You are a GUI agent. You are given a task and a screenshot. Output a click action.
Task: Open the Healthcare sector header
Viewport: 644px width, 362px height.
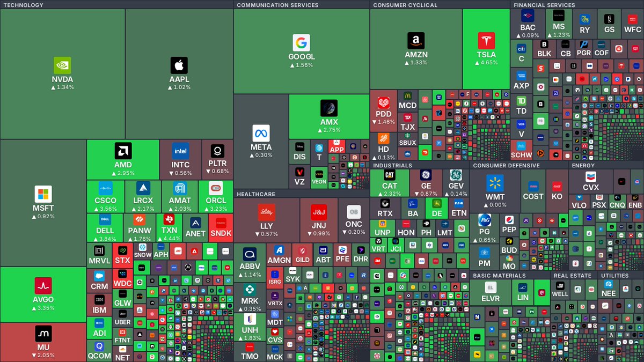tap(255, 194)
